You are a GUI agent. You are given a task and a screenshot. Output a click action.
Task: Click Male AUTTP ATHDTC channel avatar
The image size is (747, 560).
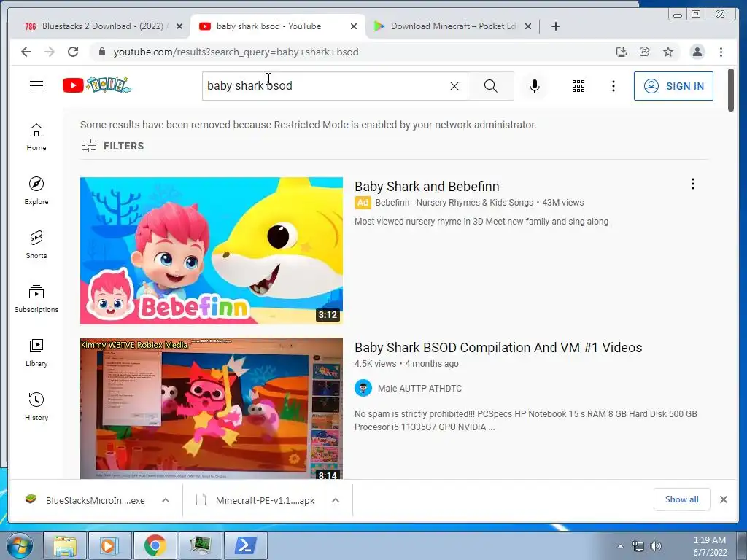[363, 388]
